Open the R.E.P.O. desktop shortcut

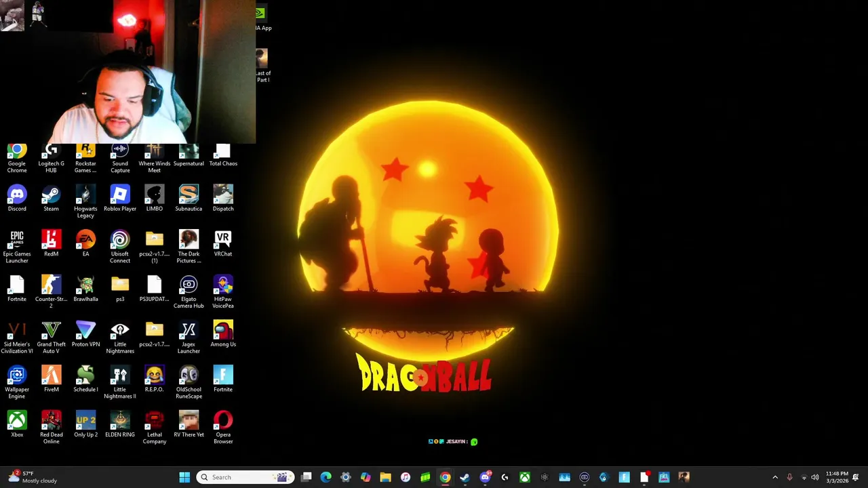tap(155, 380)
